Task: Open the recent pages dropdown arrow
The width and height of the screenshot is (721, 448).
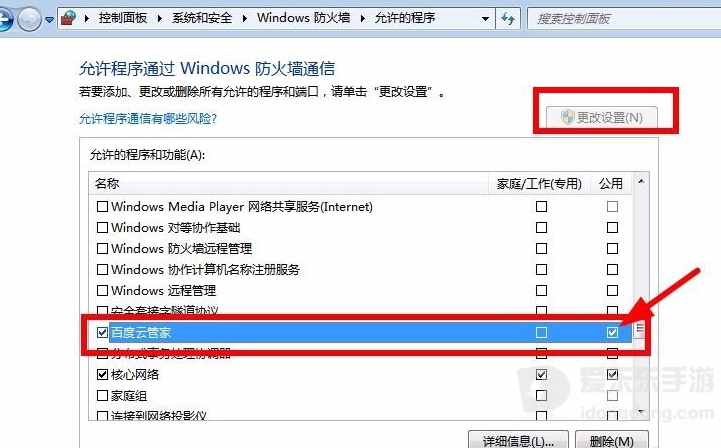Action: pos(49,20)
